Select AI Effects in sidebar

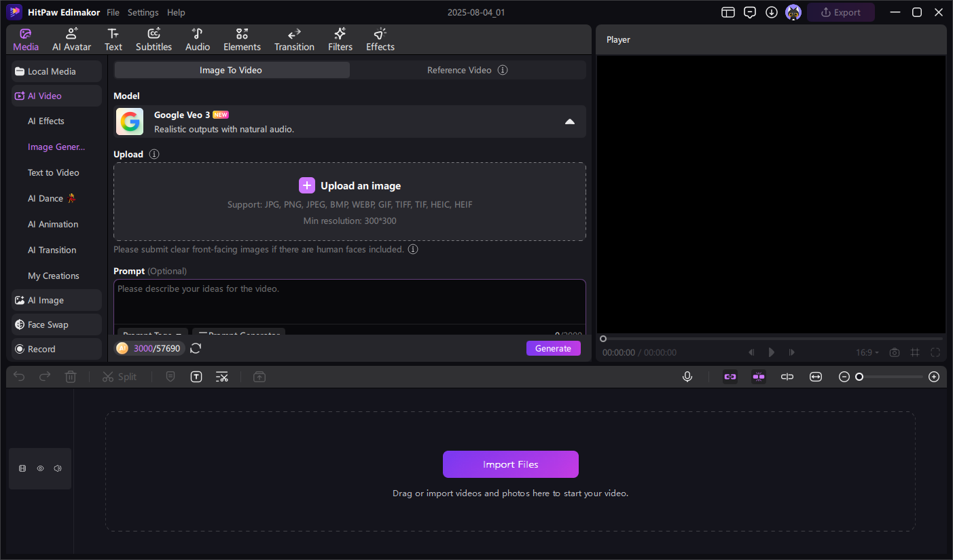(46, 121)
